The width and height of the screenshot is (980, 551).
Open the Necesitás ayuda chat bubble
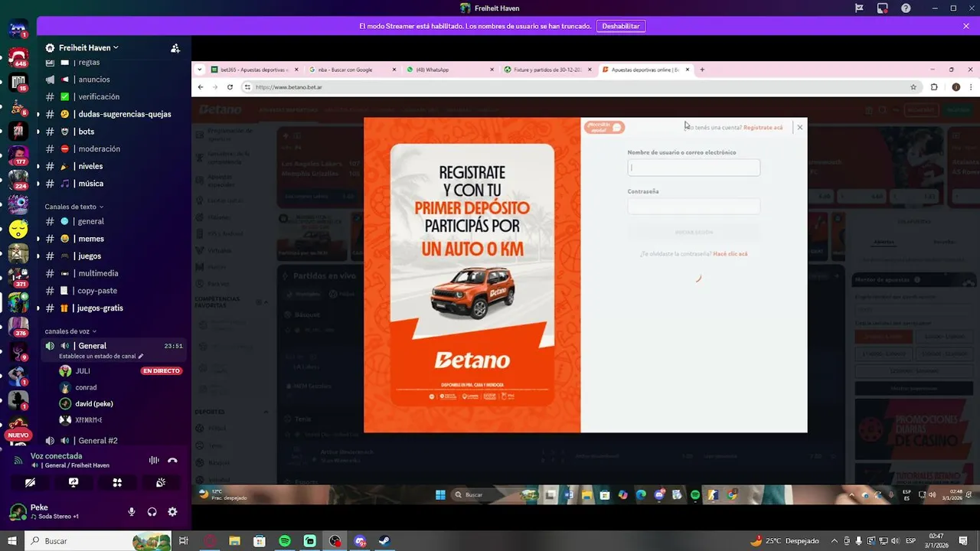pyautogui.click(x=604, y=127)
